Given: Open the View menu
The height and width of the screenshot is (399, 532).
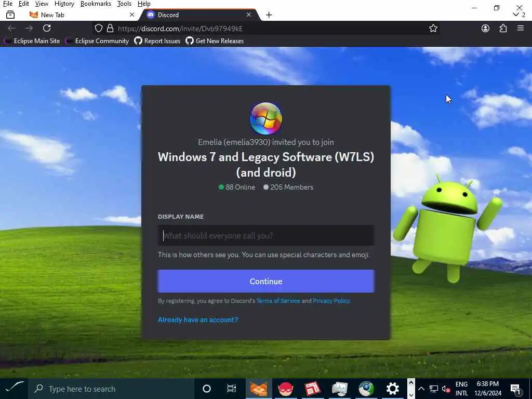Looking at the screenshot, I should tap(42, 4).
